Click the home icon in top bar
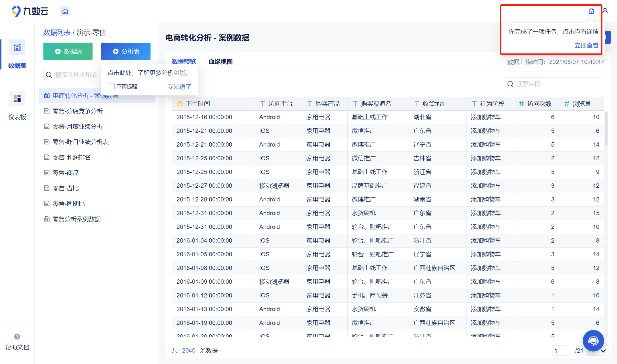Image resolution: width=617 pixels, height=364 pixels. [x=65, y=11]
